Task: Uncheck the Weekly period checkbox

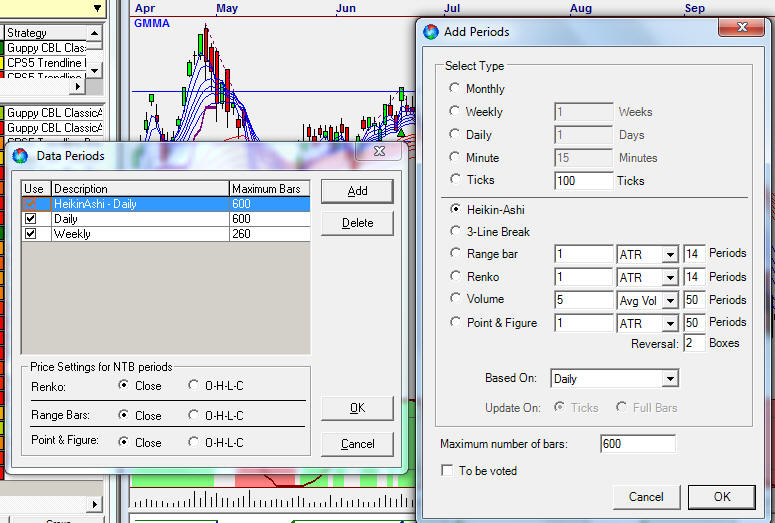Action: tap(31, 234)
